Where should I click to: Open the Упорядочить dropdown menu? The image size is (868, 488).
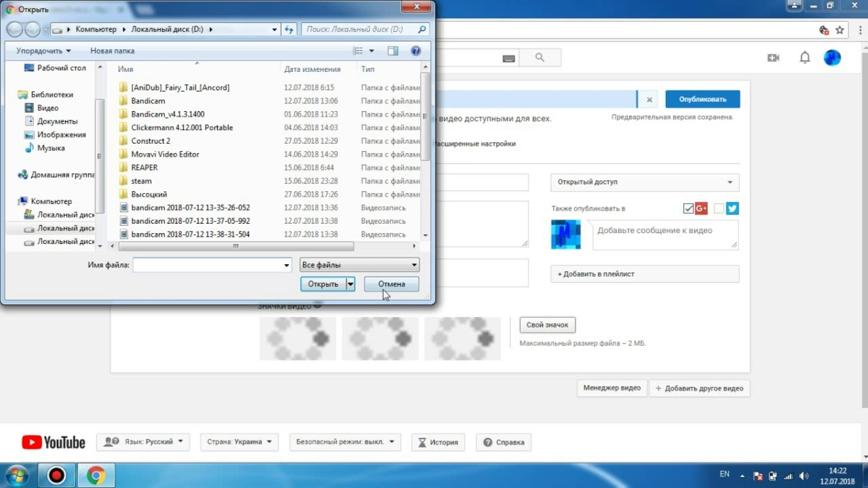coord(43,51)
